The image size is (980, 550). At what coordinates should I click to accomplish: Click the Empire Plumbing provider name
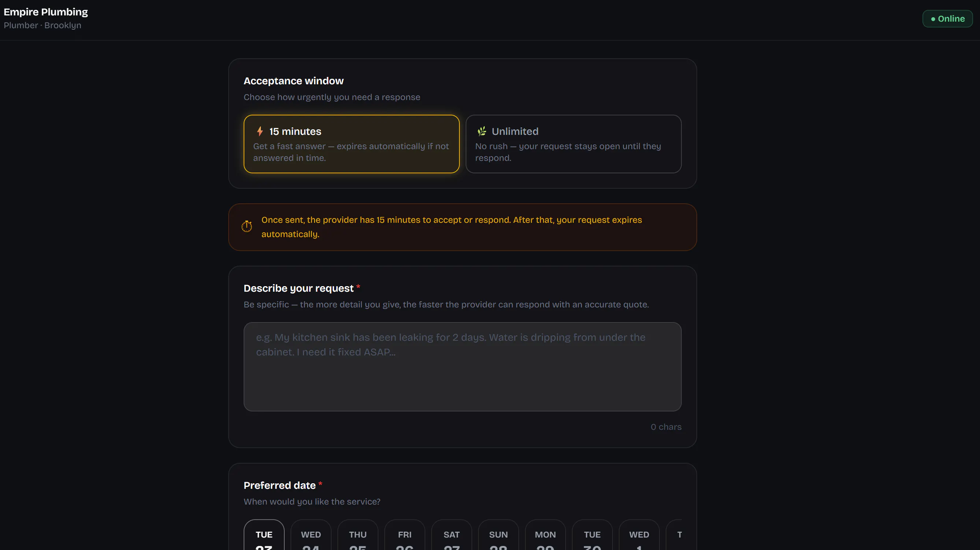pos(46,12)
